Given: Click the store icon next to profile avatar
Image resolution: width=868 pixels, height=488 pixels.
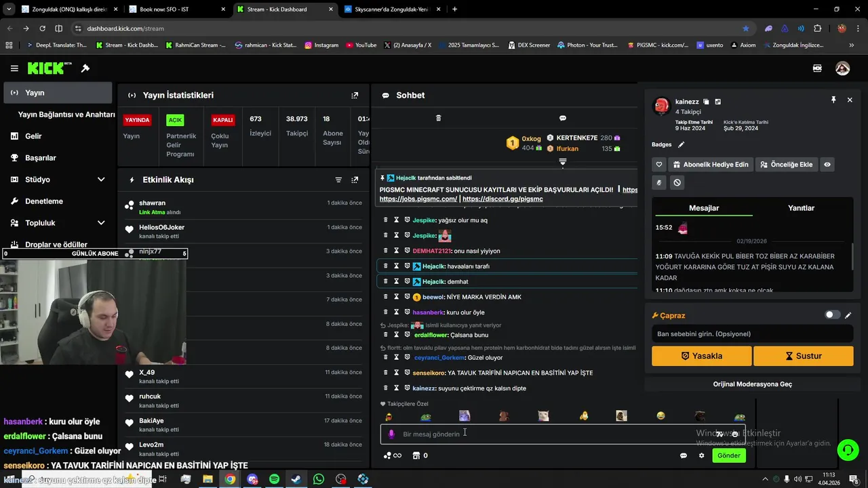Looking at the screenshot, I should point(817,68).
